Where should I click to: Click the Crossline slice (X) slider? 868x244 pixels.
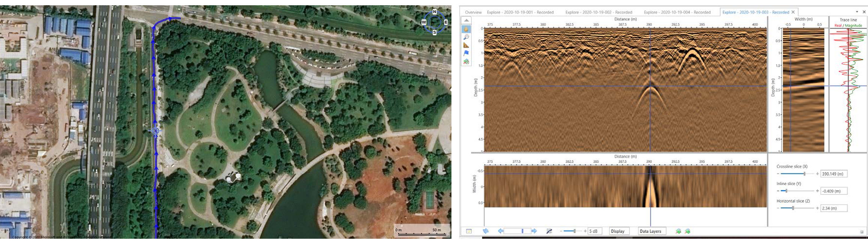pyautogui.click(x=797, y=174)
